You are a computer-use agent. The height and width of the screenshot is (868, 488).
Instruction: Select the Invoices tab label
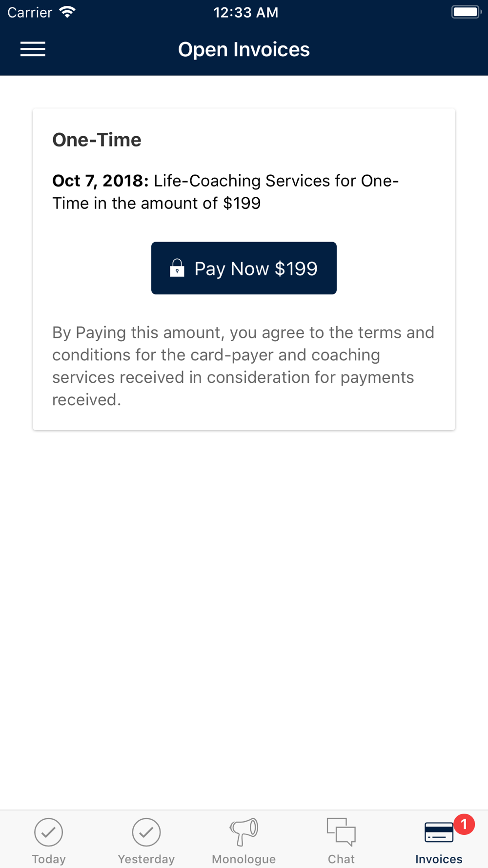click(439, 859)
